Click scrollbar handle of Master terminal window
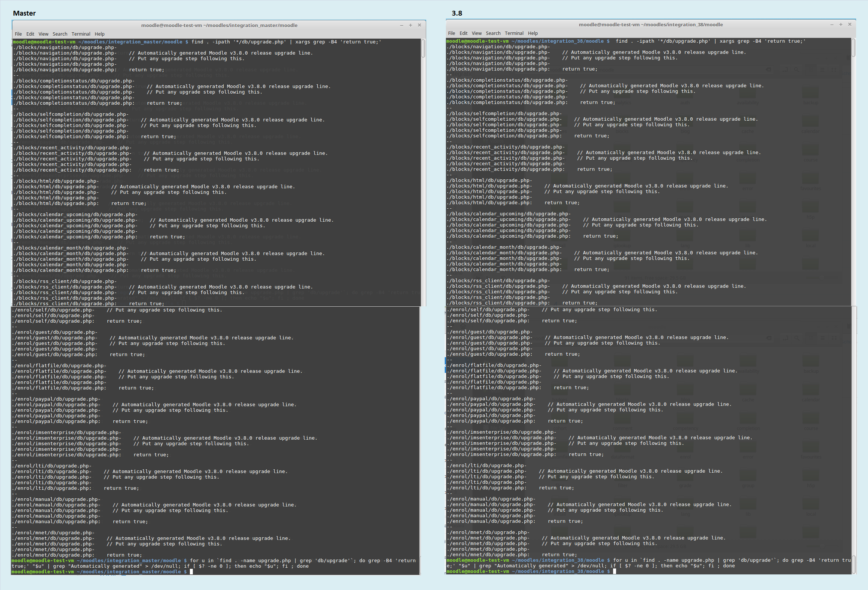Screen dimensions: 868x590 click(x=423, y=49)
